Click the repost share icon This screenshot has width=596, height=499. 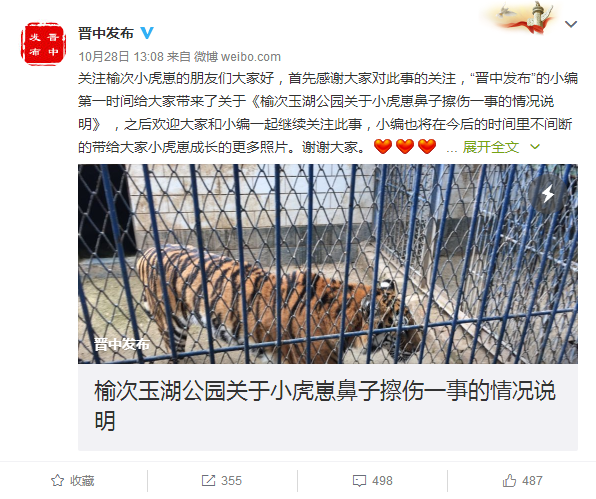(208, 481)
